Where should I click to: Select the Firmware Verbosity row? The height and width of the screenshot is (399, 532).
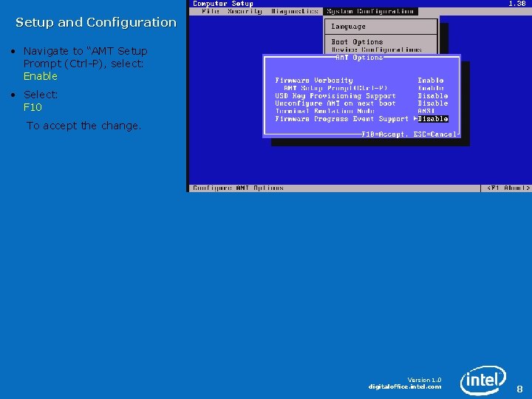coord(361,81)
